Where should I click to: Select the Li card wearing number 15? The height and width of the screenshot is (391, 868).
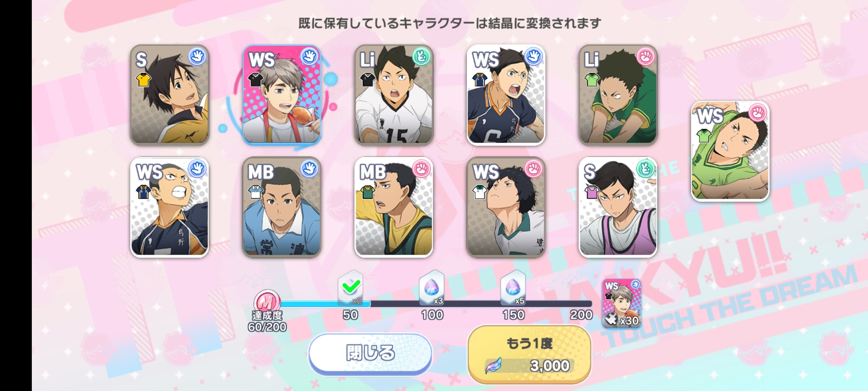(x=394, y=95)
